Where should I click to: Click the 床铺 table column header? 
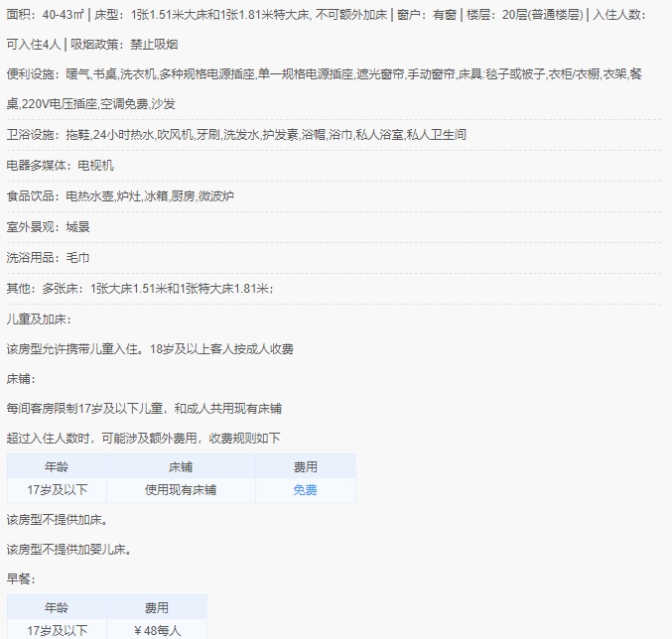pyautogui.click(x=181, y=466)
